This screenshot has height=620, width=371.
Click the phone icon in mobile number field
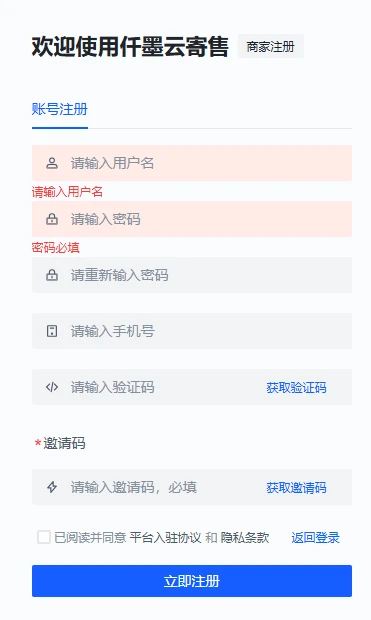click(52, 331)
